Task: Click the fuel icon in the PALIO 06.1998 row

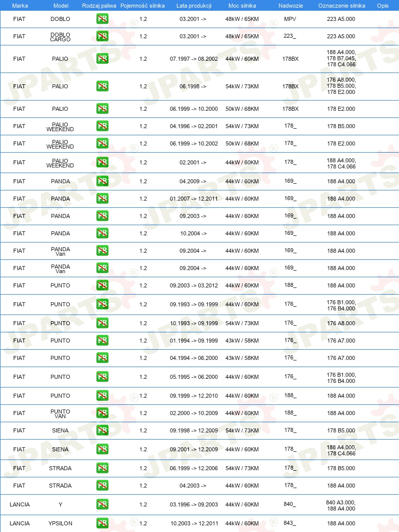Action: pos(102,86)
